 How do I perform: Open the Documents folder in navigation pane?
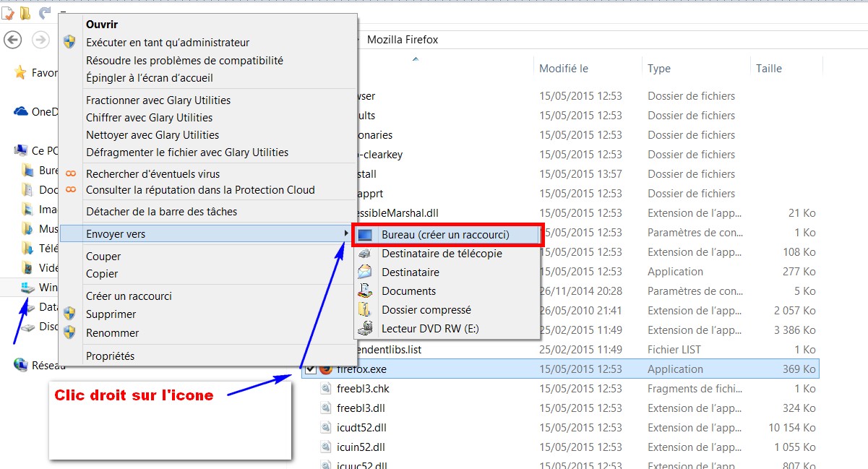[x=28, y=190]
